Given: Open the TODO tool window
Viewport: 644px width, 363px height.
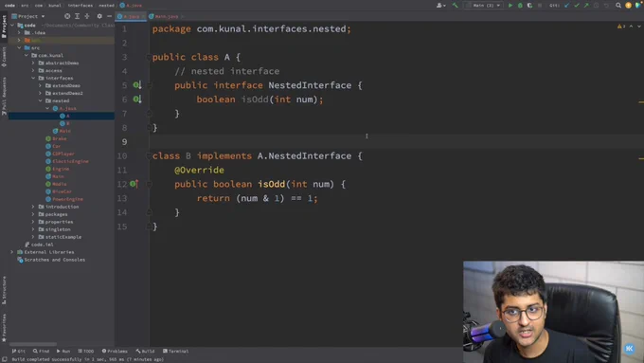Looking at the screenshot, I should point(86,351).
